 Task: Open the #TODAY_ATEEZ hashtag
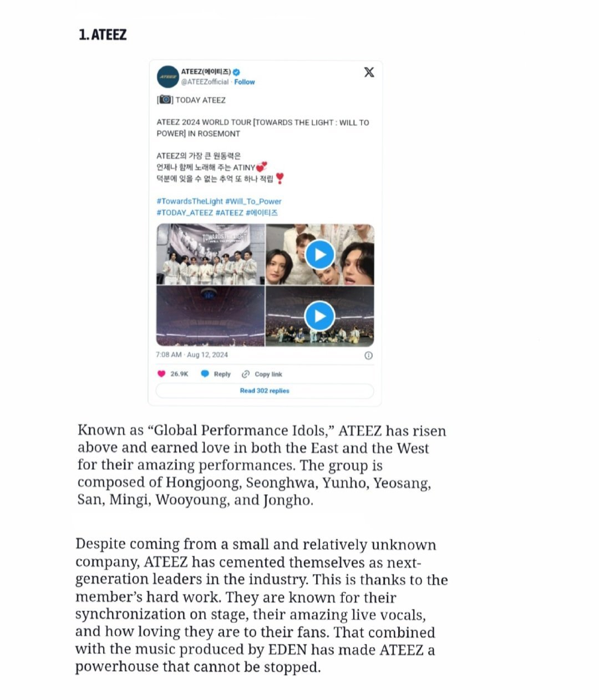185,212
